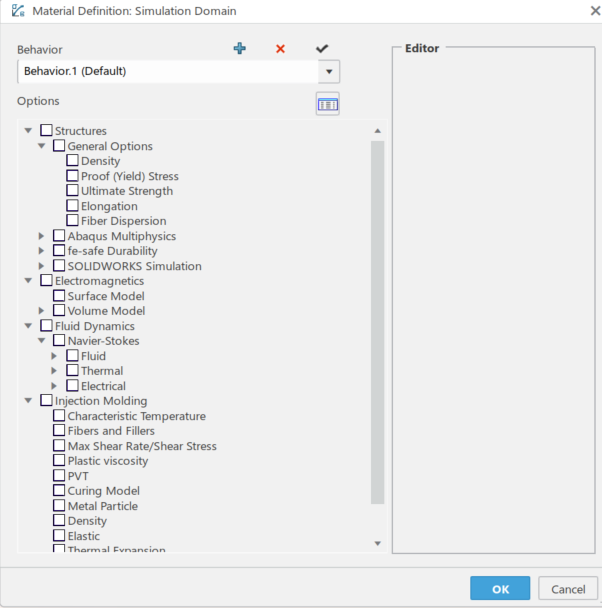The width and height of the screenshot is (602, 608).
Task: Tick the Curing Model checkbox
Action: 59,490
